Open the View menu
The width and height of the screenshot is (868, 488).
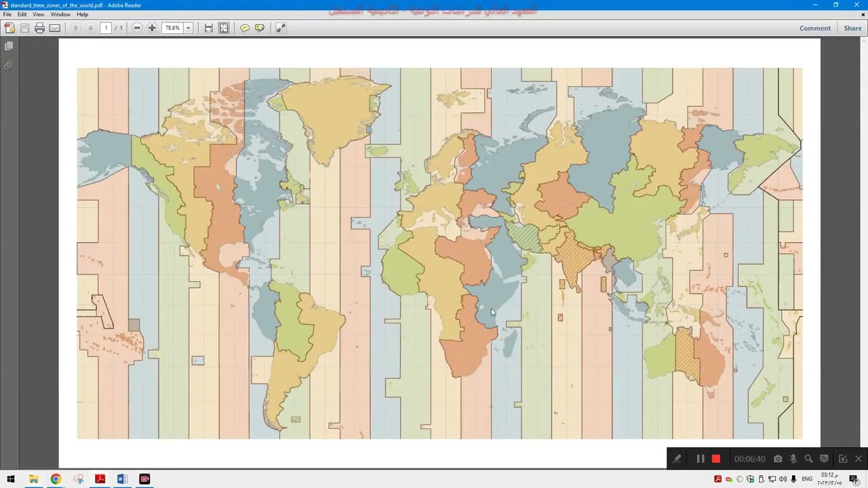[x=39, y=14]
